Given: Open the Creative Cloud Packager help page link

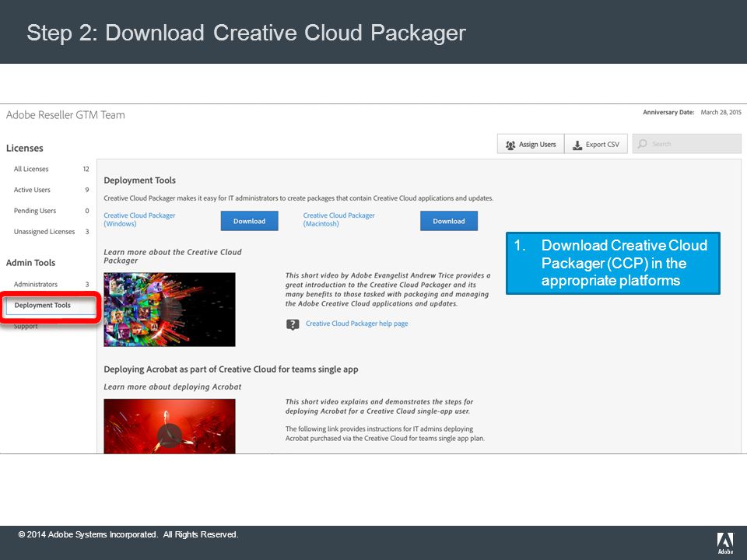Looking at the screenshot, I should (x=357, y=324).
